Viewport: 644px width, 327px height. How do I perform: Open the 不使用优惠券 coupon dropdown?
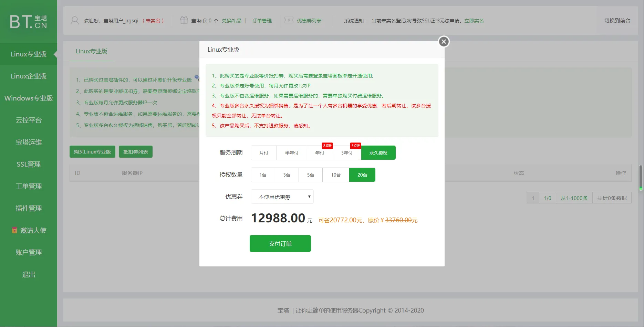click(x=282, y=197)
